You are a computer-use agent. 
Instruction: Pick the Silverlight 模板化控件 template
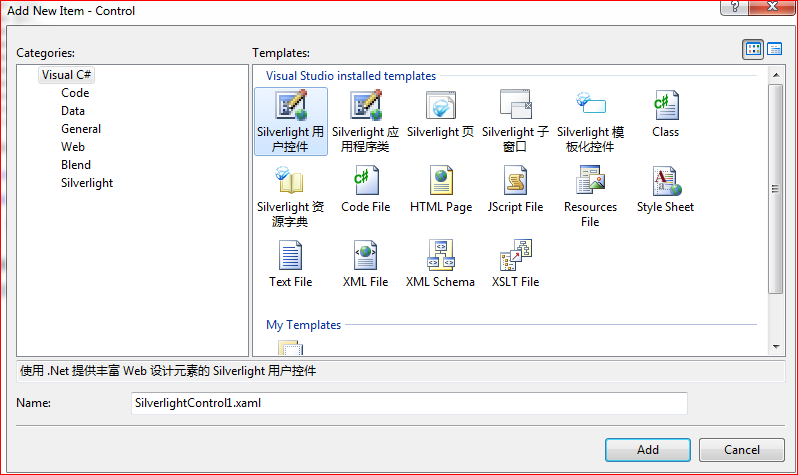pos(590,121)
